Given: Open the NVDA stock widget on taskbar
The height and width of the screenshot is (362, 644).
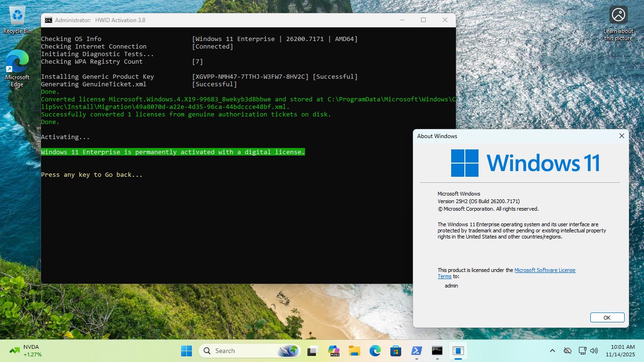Looking at the screenshot, I should coord(26,351).
